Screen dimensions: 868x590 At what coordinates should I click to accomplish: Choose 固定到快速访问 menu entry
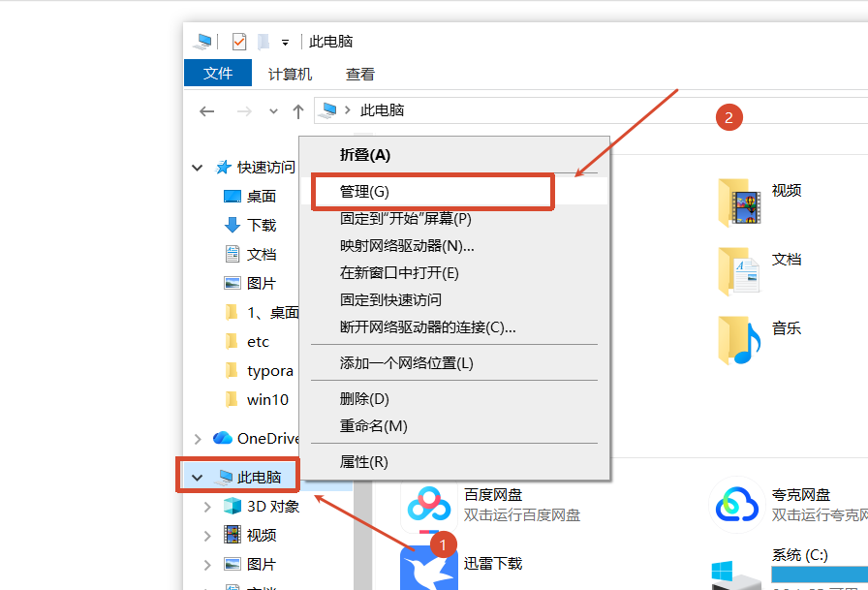pos(454,300)
